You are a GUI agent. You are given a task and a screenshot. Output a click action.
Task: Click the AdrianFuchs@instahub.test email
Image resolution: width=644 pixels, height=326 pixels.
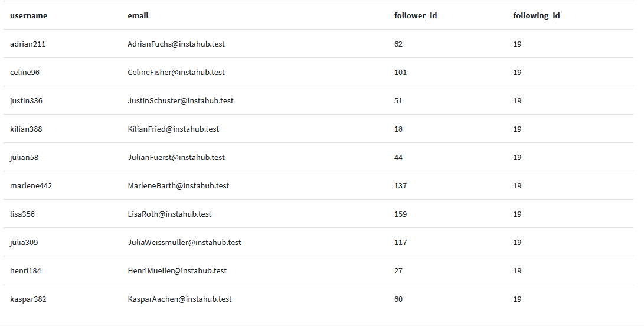176,44
